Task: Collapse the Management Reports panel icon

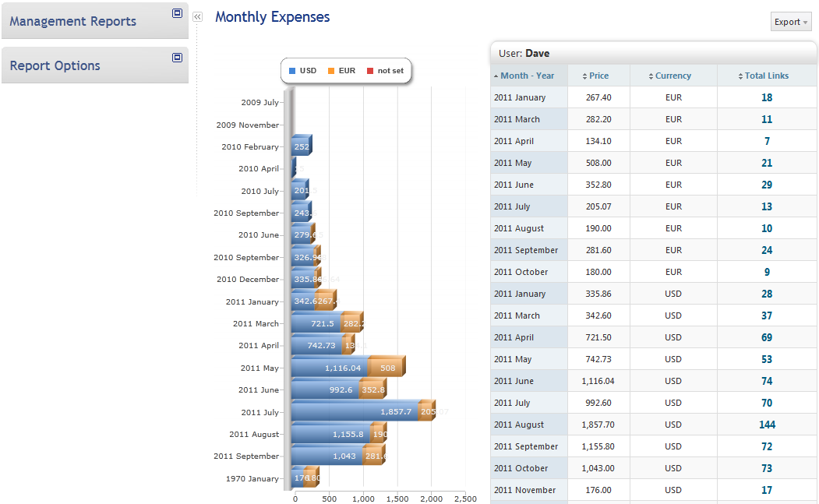Action: click(177, 13)
